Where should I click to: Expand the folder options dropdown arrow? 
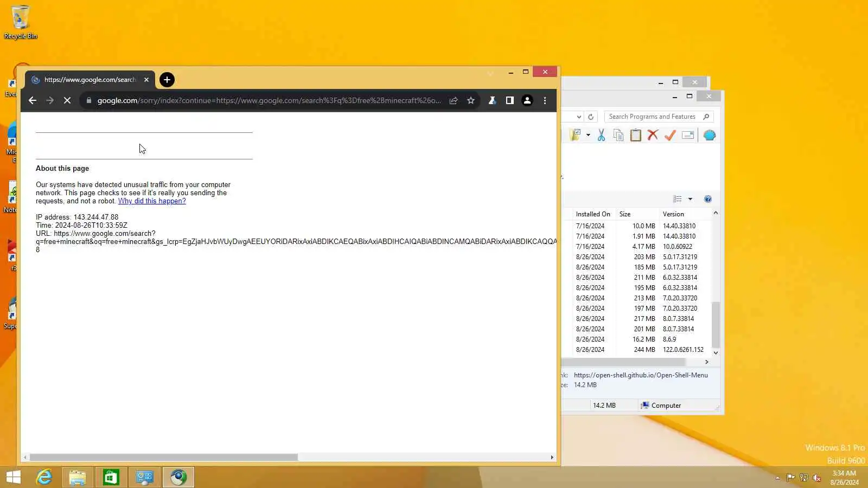(588, 136)
